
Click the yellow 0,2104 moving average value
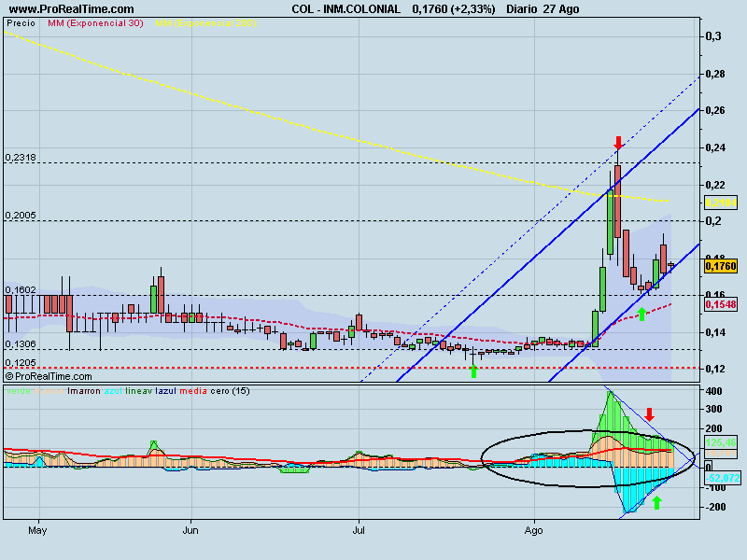click(721, 203)
